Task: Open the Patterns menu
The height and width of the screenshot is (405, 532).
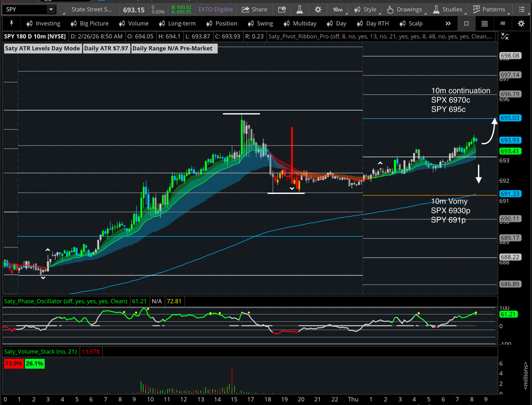Action: (489, 9)
